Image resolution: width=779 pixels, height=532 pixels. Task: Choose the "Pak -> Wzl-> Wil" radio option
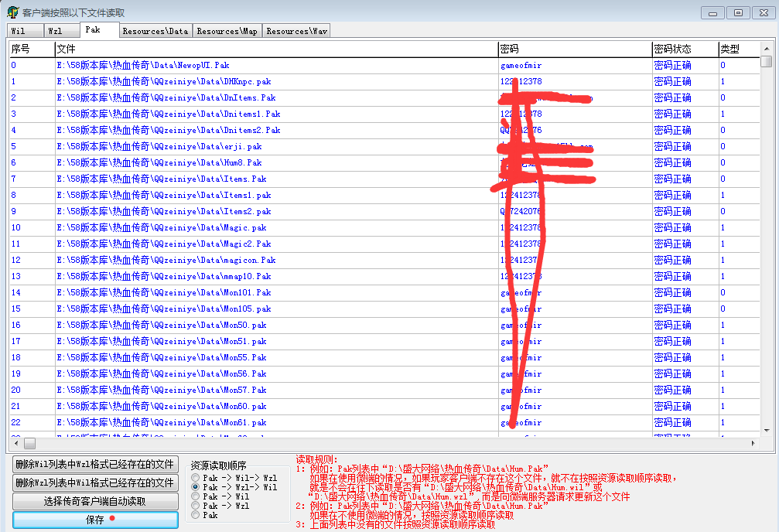(x=196, y=488)
